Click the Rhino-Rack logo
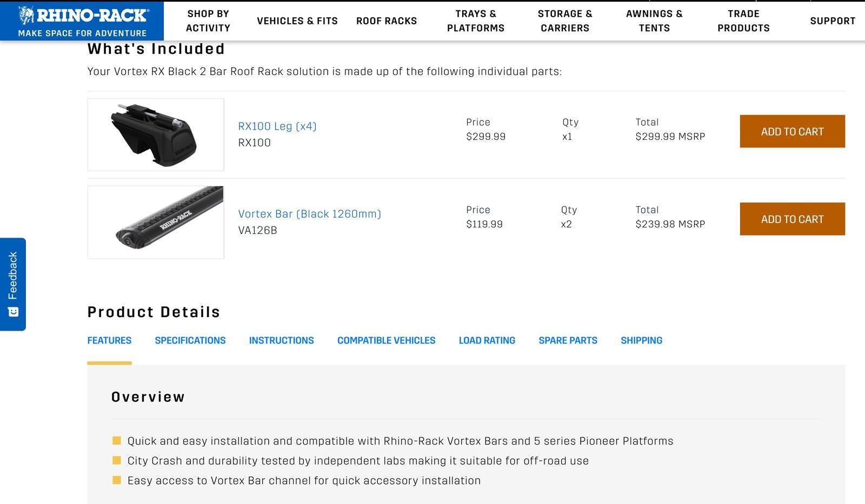Image resolution: width=865 pixels, height=504 pixels. pos(82,21)
